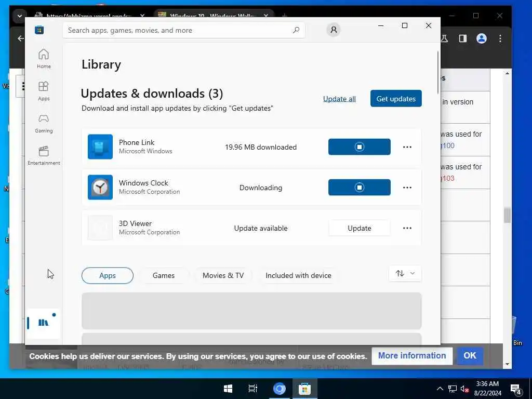Click the Store search input field
532x399 pixels.
[183, 30]
